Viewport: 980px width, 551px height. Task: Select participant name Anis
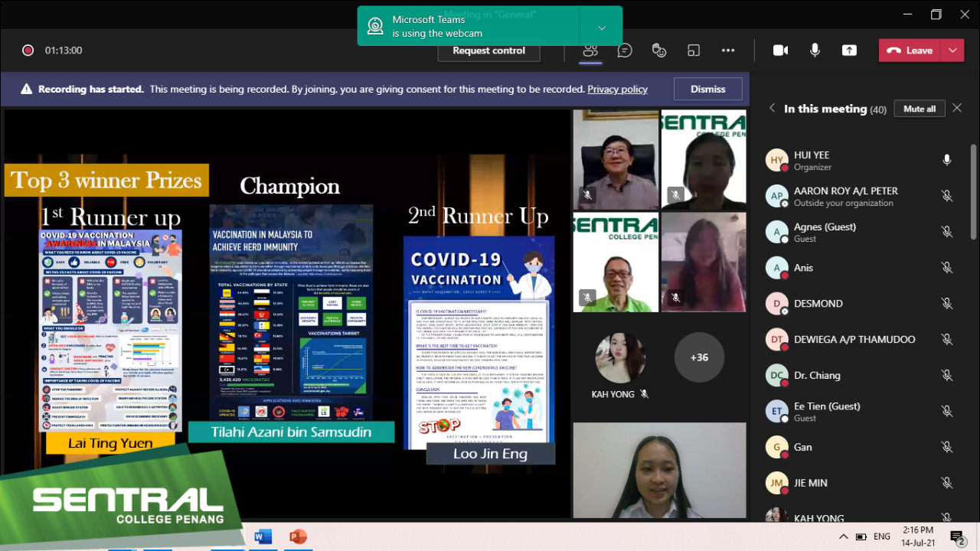[x=803, y=268]
